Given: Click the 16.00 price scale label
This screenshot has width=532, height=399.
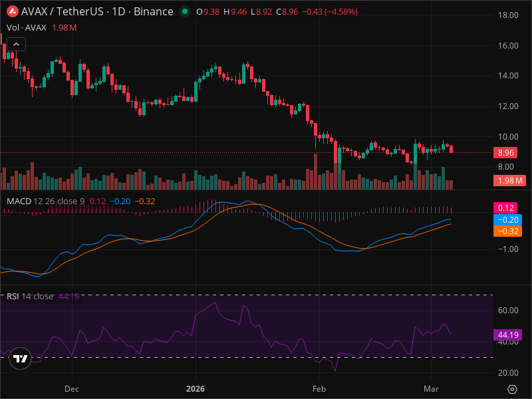Looking at the screenshot, I should click(508, 45).
